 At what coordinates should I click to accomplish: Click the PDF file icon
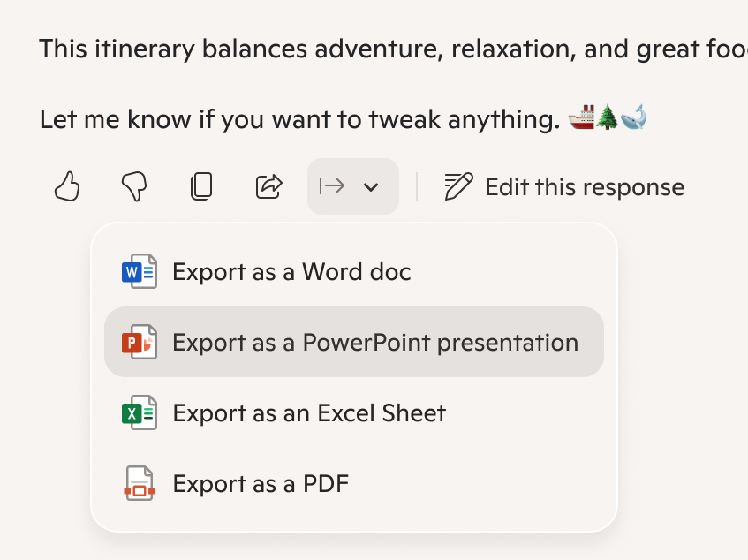tap(139, 483)
